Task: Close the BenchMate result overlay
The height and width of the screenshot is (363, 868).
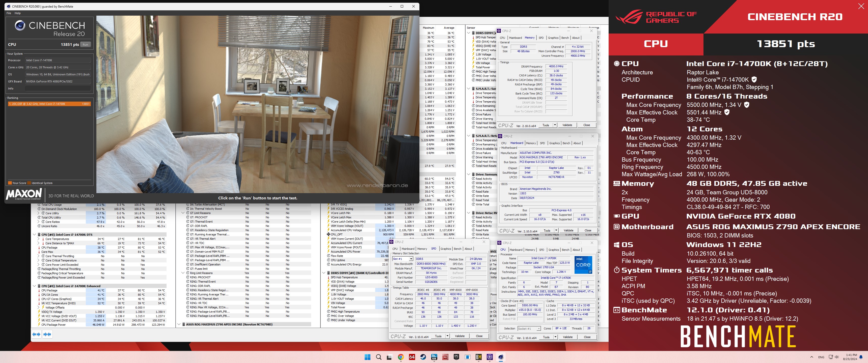Action: pos(861,6)
